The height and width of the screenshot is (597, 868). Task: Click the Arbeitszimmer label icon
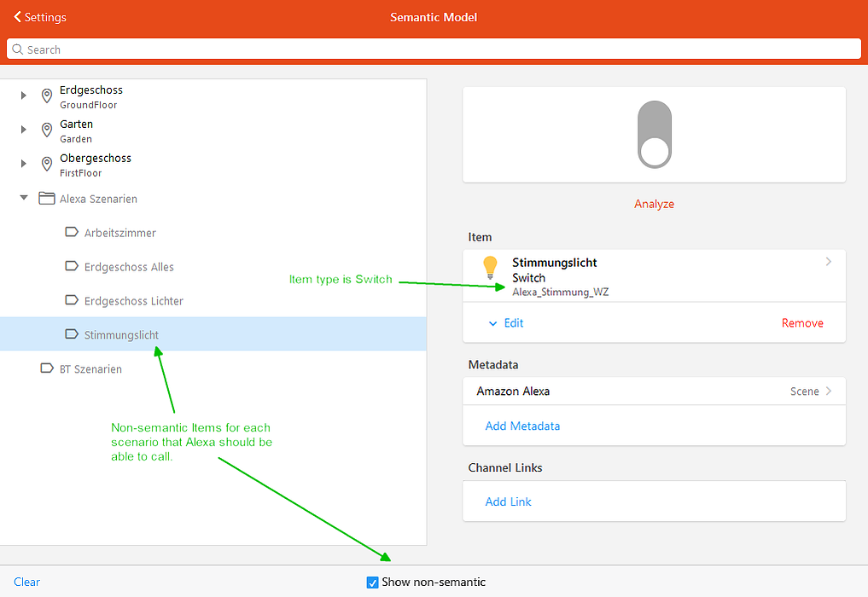[x=72, y=232]
